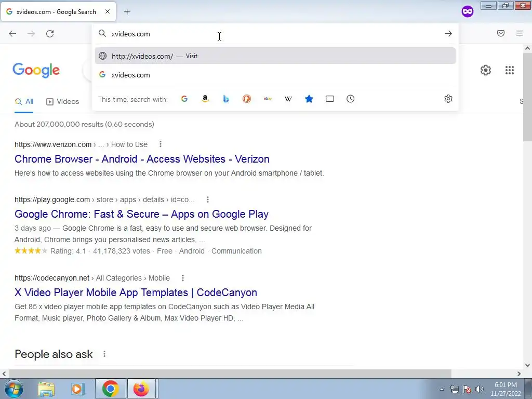Select the xvideos.com Google search suggestion
Viewport: 532px width, 399px height.
(x=275, y=75)
